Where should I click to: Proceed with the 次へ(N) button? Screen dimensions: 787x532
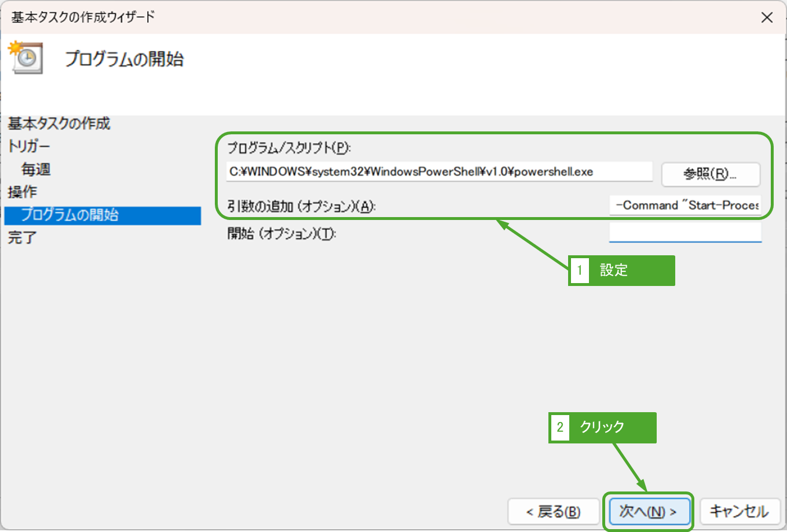point(648,512)
